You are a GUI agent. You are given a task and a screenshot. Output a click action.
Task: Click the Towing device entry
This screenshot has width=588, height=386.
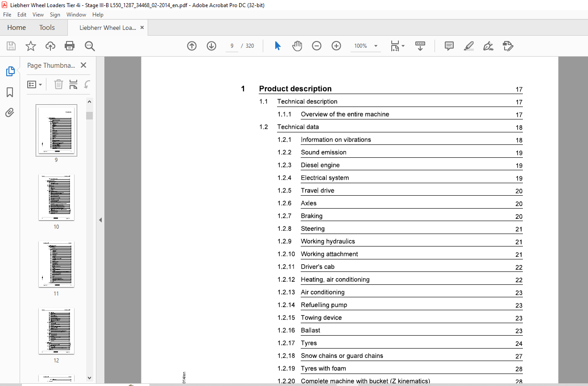(x=321, y=318)
